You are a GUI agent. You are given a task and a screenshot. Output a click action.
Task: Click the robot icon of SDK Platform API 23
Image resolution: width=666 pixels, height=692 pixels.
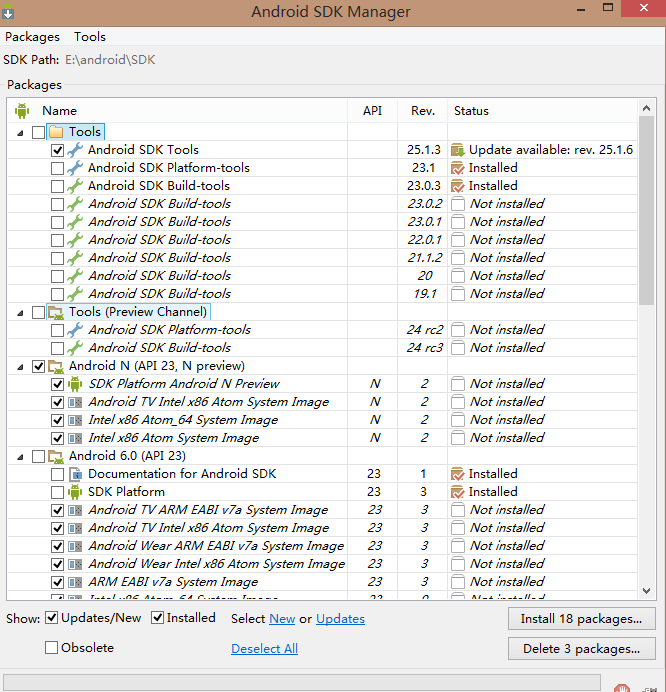coord(75,492)
